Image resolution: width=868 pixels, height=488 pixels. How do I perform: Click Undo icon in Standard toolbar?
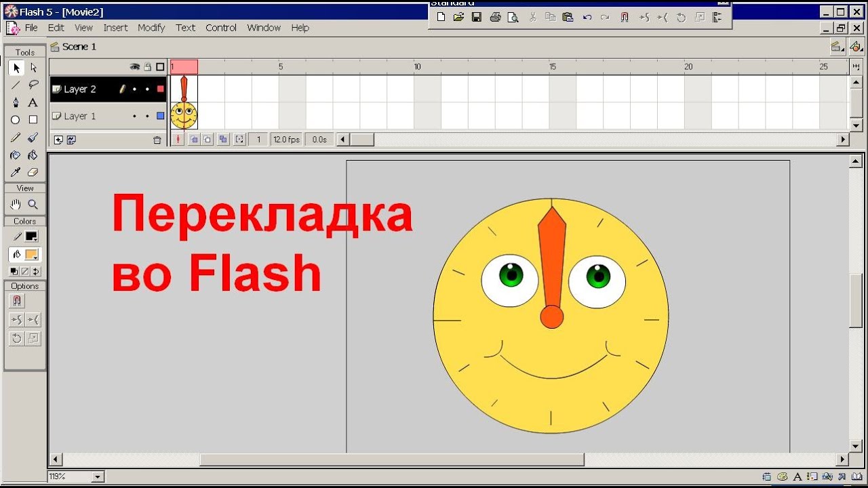pos(587,18)
